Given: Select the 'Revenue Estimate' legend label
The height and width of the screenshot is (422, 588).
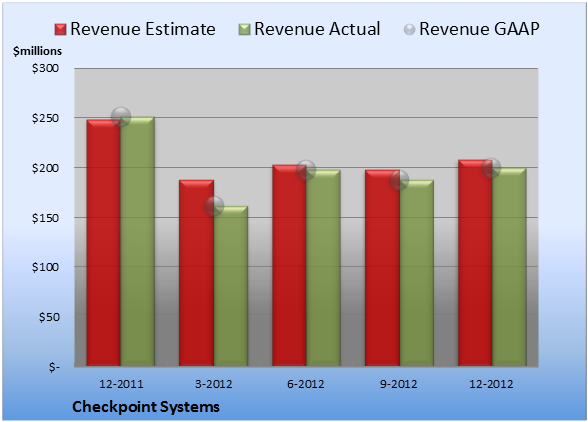Looking at the screenshot, I should point(143,29).
